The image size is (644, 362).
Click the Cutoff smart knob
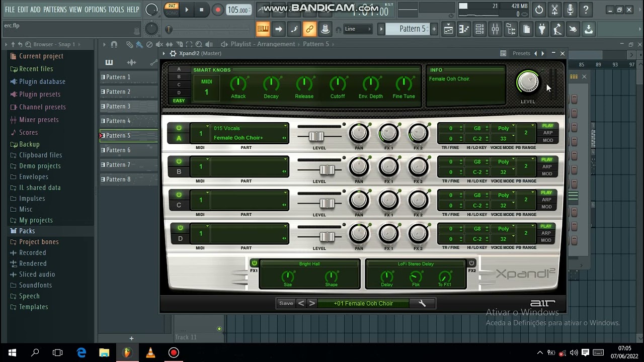pyautogui.click(x=338, y=83)
